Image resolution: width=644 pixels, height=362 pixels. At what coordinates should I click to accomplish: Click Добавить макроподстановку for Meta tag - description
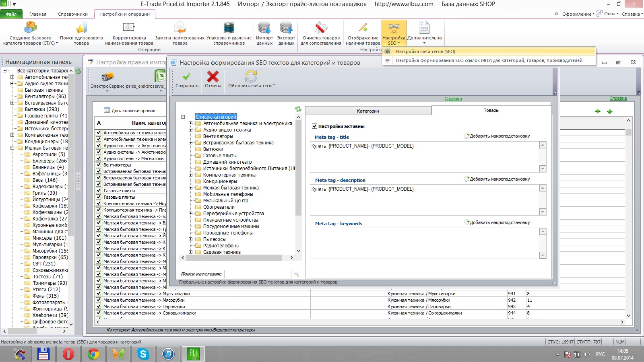[x=497, y=179]
